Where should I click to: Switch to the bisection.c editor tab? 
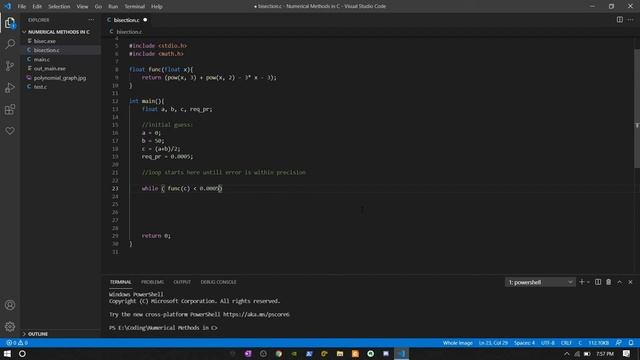[x=127, y=20]
